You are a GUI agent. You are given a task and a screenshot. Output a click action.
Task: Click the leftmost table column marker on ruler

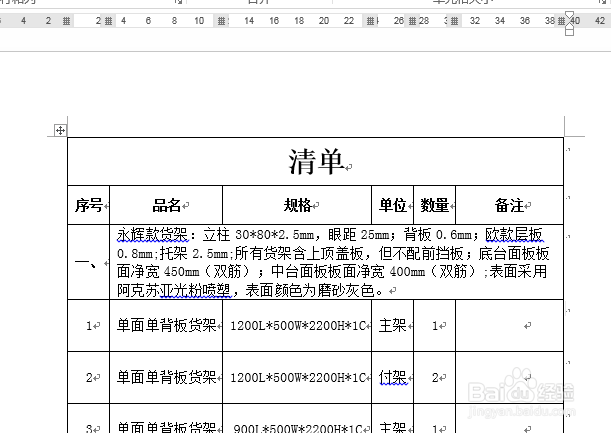[67, 21]
